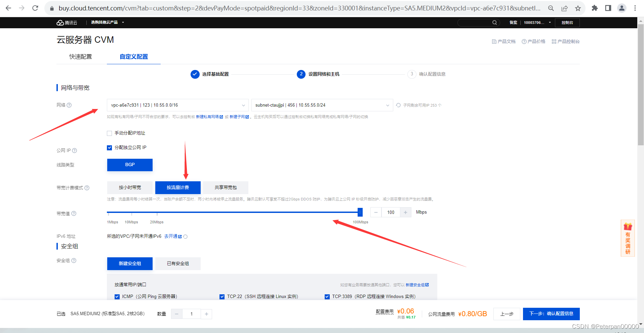
Task: Go back with browser back arrow
Action: [8, 8]
